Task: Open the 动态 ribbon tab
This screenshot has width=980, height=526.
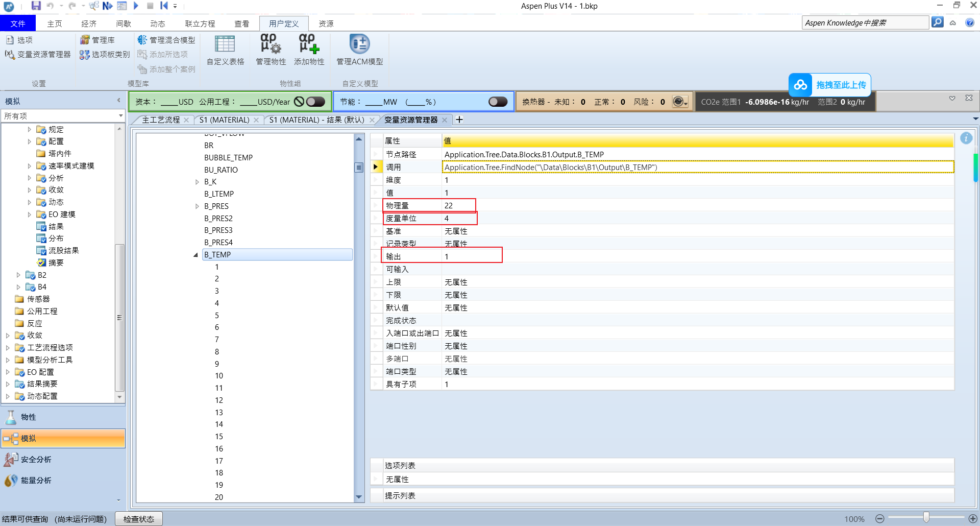Action: point(157,23)
